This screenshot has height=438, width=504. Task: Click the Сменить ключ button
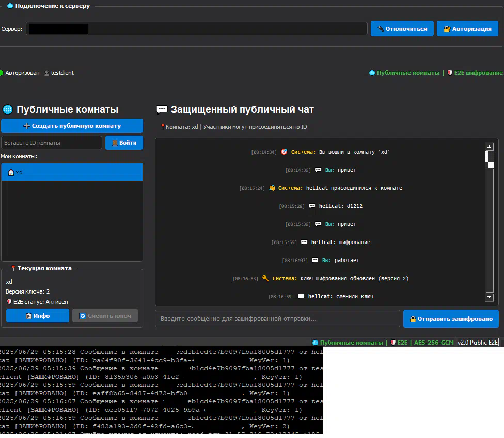tap(105, 316)
